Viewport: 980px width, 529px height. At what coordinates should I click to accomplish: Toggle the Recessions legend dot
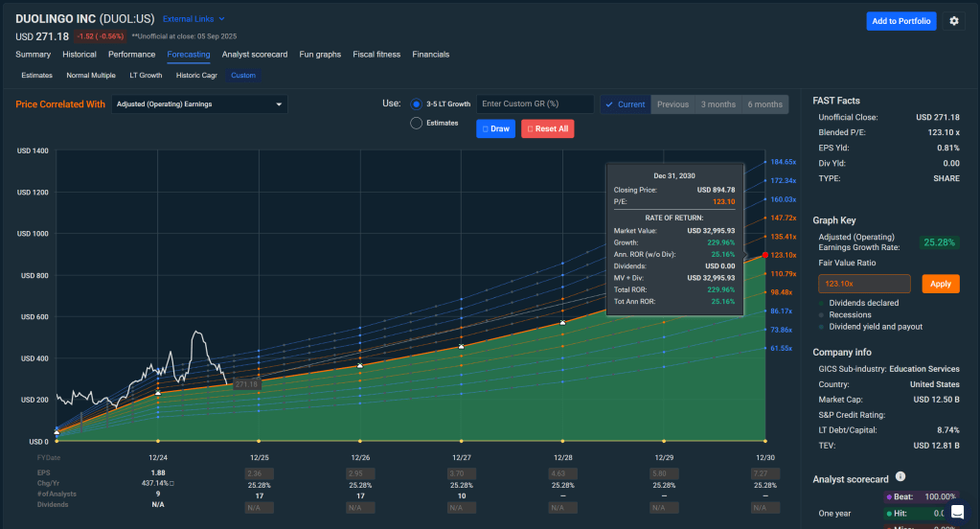coord(821,315)
